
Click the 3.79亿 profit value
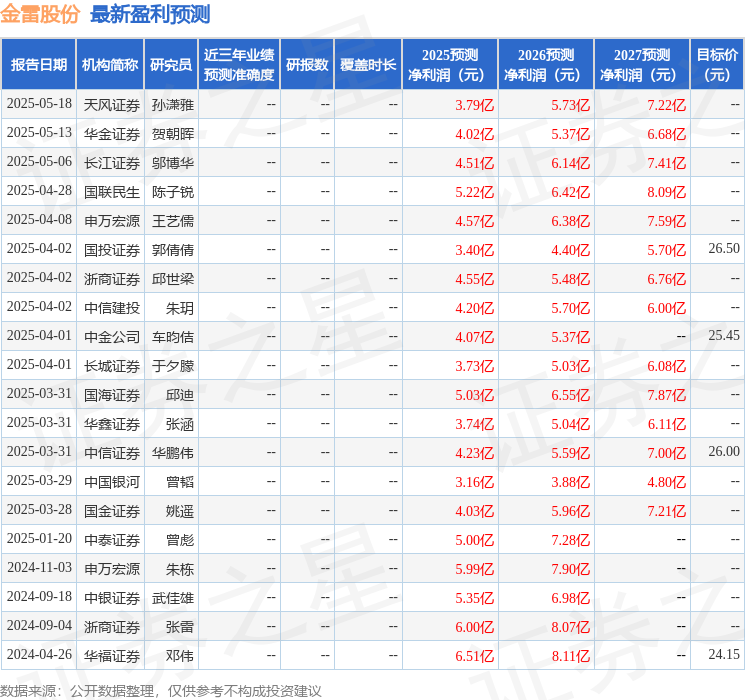click(x=474, y=105)
